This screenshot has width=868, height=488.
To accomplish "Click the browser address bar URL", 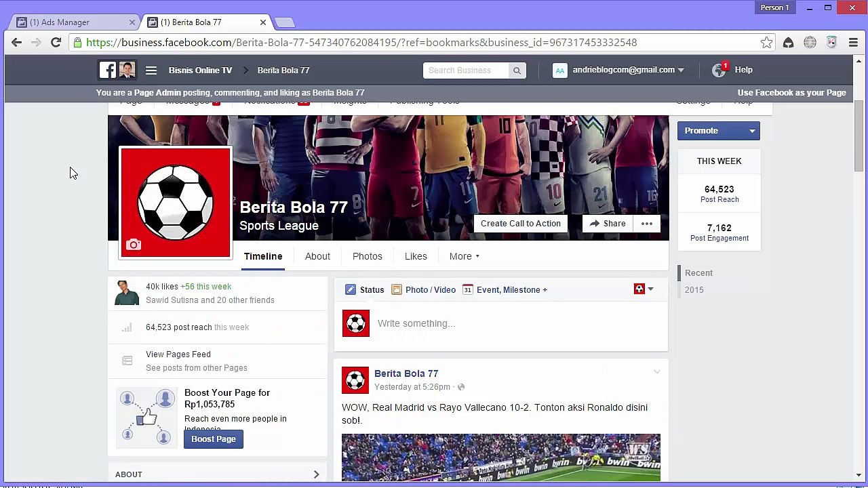I will [361, 43].
